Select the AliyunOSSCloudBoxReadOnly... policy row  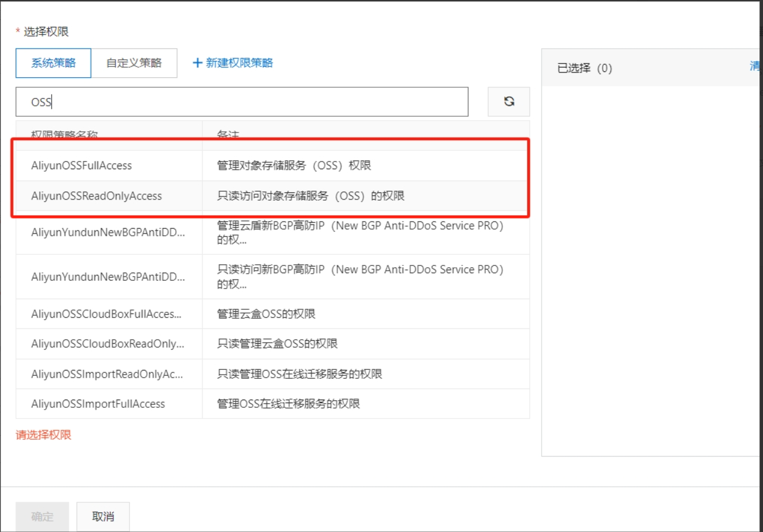(x=273, y=344)
